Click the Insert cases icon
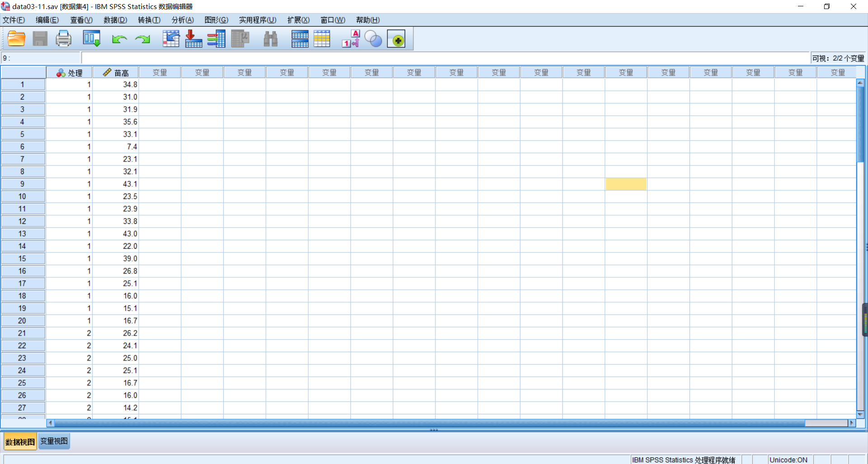This screenshot has width=868, height=464. coord(300,39)
